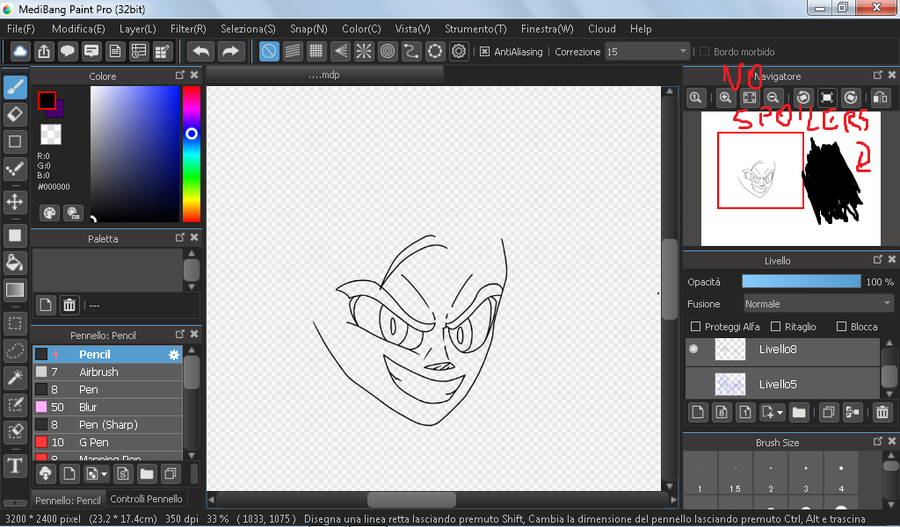The width and height of the screenshot is (900, 527).
Task: Open the add-layer dropdown arrow
Action: [x=781, y=412]
